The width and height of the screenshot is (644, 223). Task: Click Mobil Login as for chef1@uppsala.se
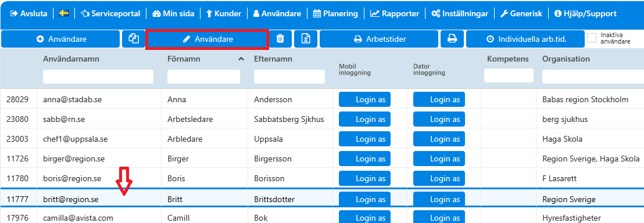click(x=364, y=139)
